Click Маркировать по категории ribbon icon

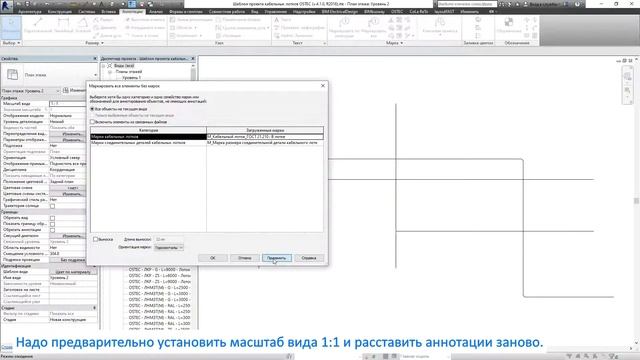click(x=344, y=28)
